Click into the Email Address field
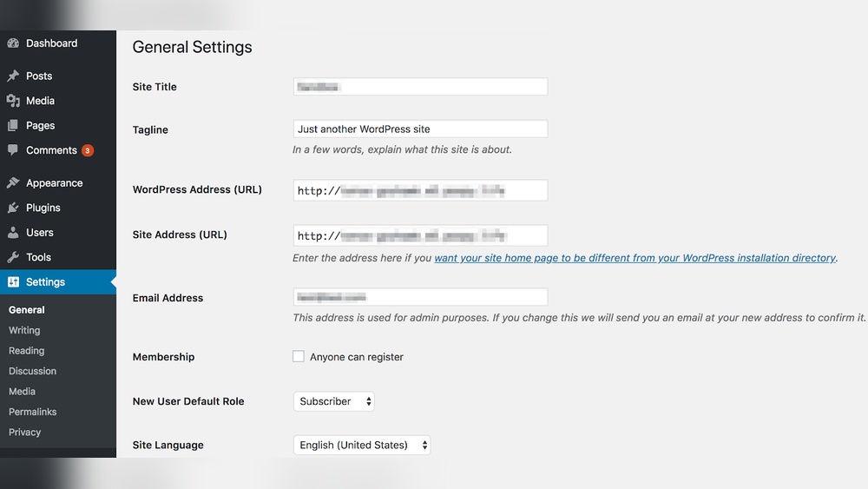This screenshot has width=868, height=489. tap(421, 297)
